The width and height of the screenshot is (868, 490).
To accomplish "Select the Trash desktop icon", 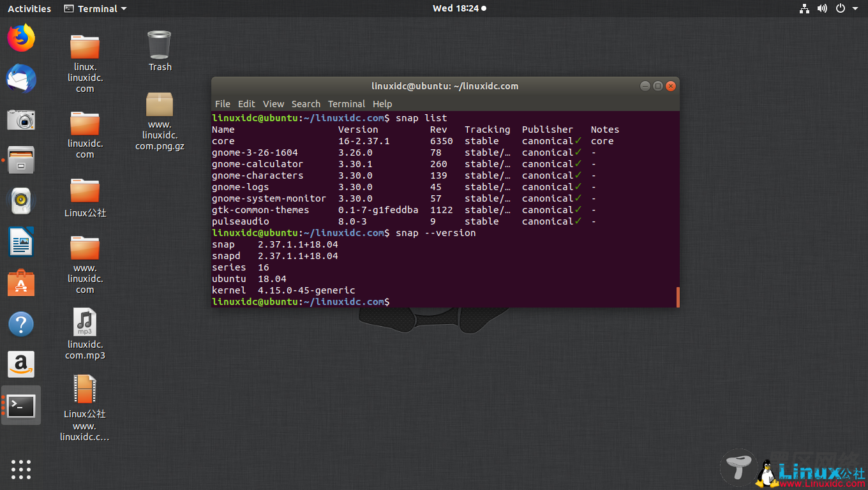I will click(160, 51).
